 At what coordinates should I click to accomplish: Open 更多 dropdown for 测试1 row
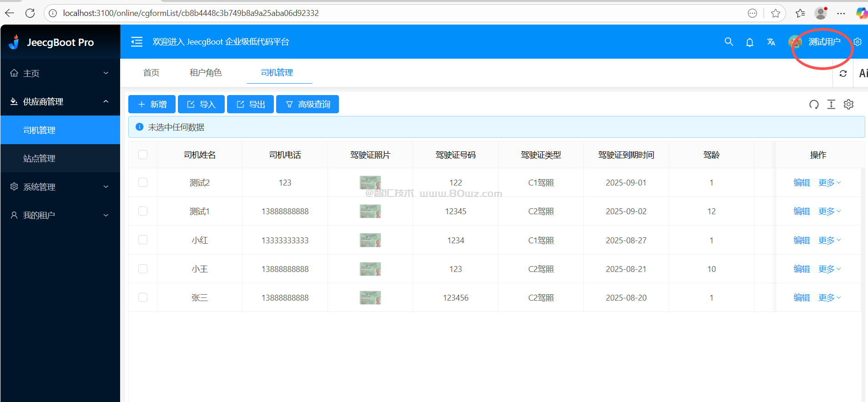click(x=830, y=211)
